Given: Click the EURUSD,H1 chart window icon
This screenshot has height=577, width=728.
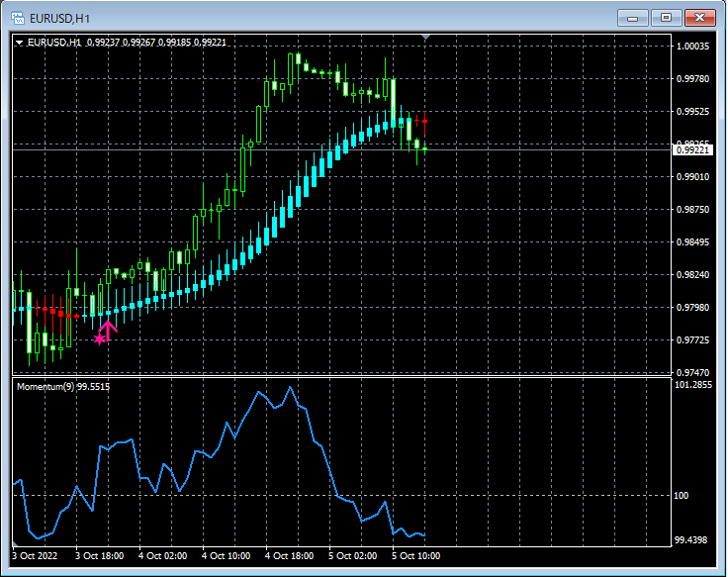Looking at the screenshot, I should click(x=18, y=19).
